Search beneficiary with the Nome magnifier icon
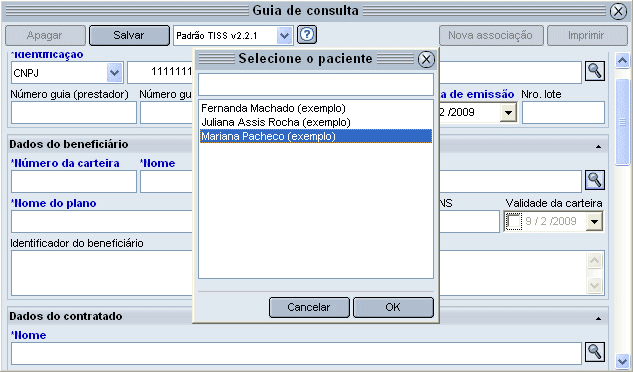This screenshot has width=633, height=372. pyautogui.click(x=595, y=180)
